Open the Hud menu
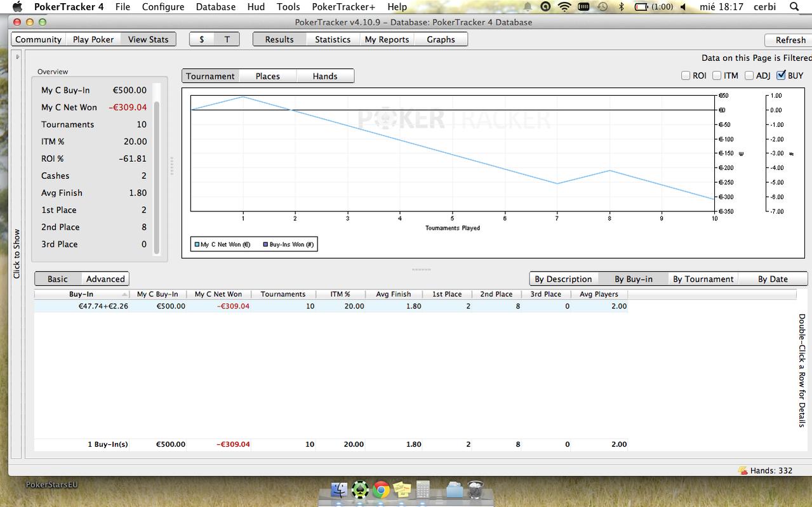Image resolution: width=812 pixels, height=507 pixels. click(256, 6)
